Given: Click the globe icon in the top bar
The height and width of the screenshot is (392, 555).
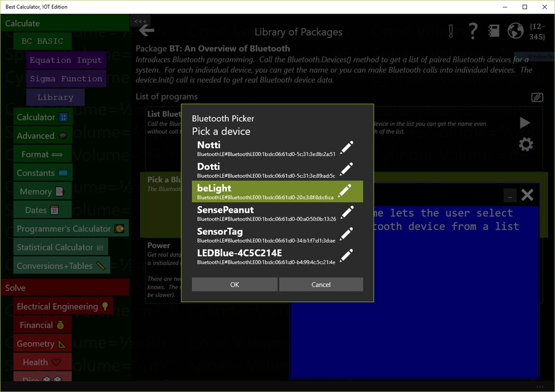Looking at the screenshot, I should tap(515, 31).
